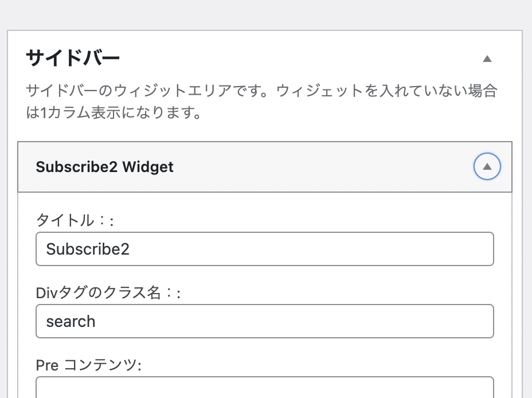The height and width of the screenshot is (398, 532).
Task: Focus the タイトル input field
Action: pyautogui.click(x=264, y=249)
